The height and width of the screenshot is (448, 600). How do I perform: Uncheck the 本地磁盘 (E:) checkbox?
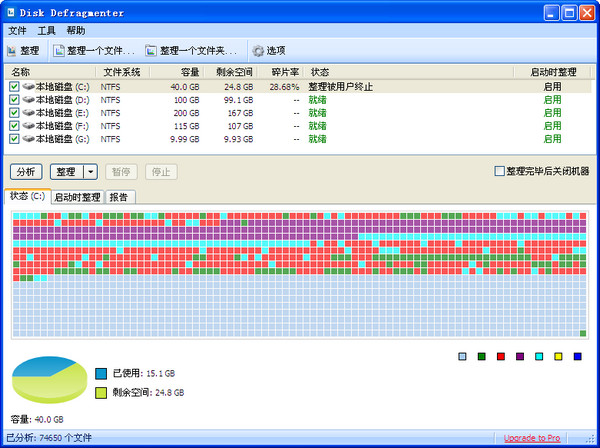click(13, 113)
